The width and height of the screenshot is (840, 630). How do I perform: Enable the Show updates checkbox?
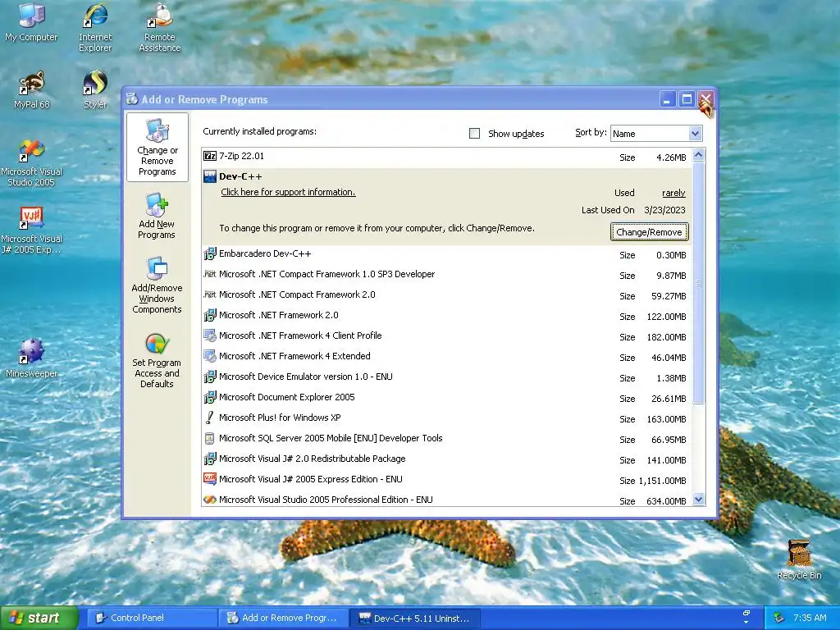474,134
